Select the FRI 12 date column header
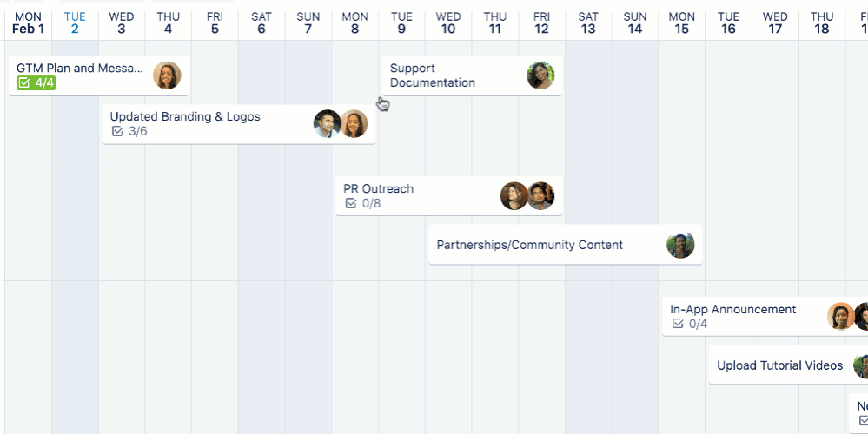868x434 pixels. coord(542,23)
